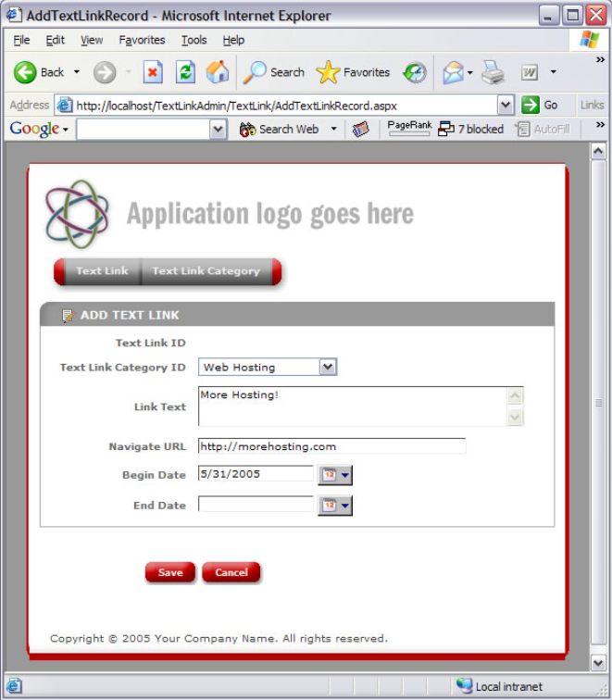Open Forward button history dropdown
The height and width of the screenshot is (700, 612).
coord(128,72)
